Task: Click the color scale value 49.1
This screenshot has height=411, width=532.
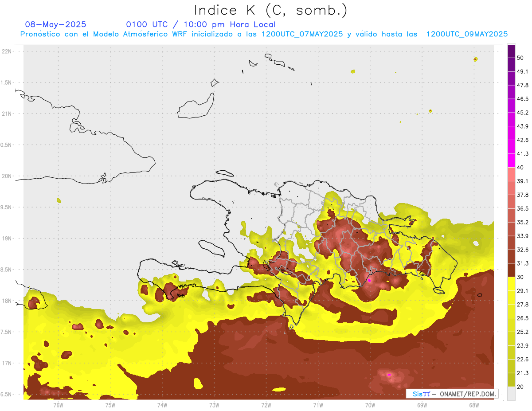Action: click(522, 71)
